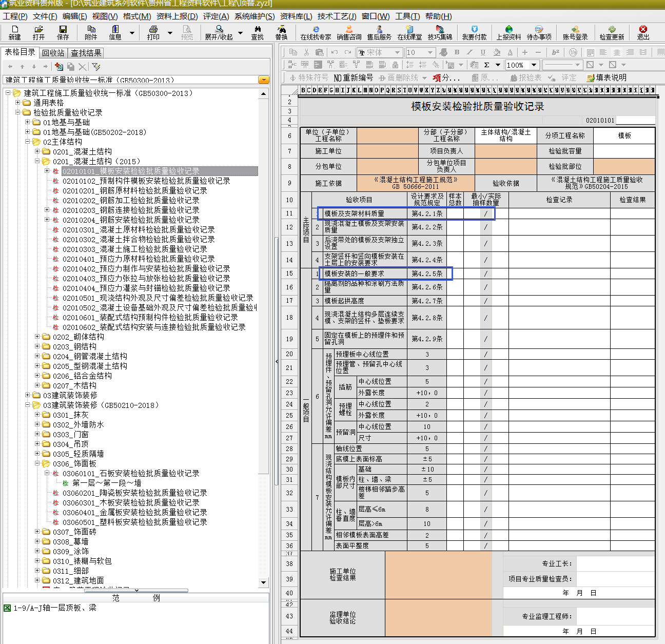Viewport: 665px width, 644px height.
Task: Check the 1-9/A-J轴一层顶板、梁 example checkbox
Action: [x=7, y=608]
